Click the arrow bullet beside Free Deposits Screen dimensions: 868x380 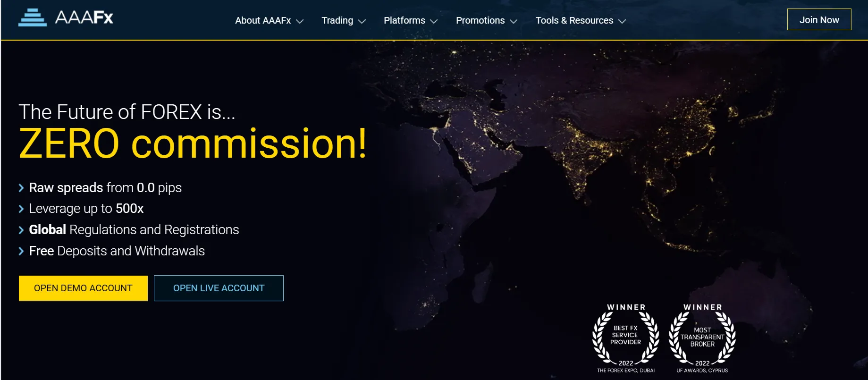pyautogui.click(x=21, y=251)
